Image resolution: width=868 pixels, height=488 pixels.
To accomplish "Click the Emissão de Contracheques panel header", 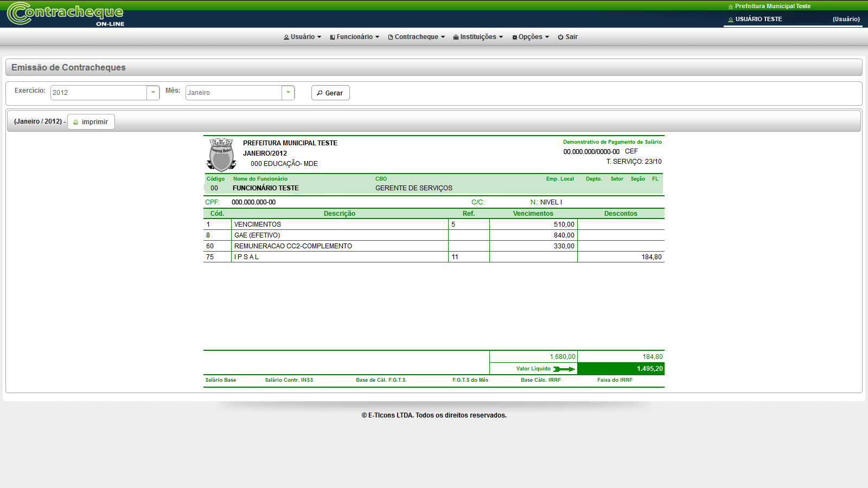I will click(x=433, y=68).
